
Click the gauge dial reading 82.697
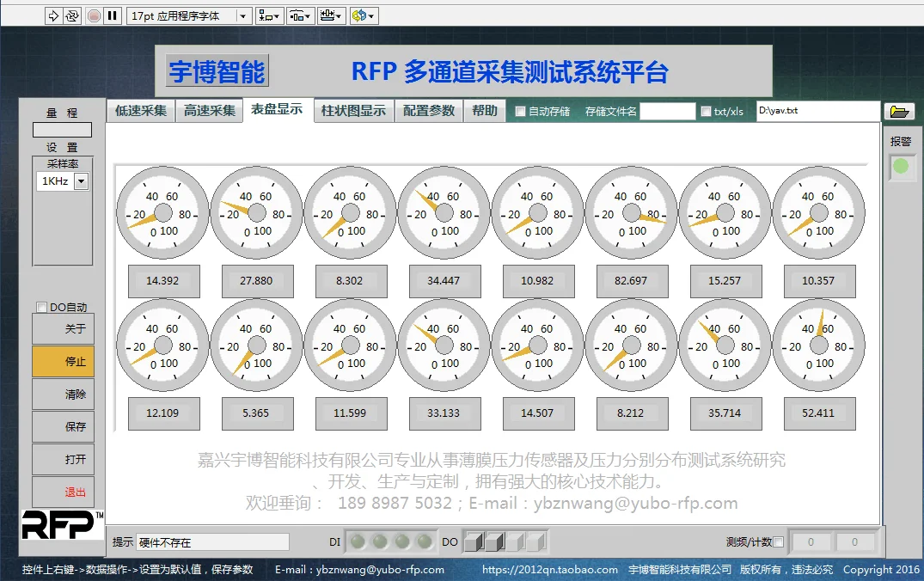coord(631,213)
